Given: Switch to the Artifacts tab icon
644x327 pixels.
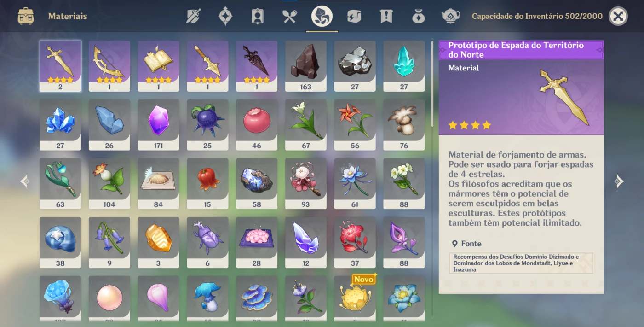Looking at the screenshot, I should (x=225, y=17).
